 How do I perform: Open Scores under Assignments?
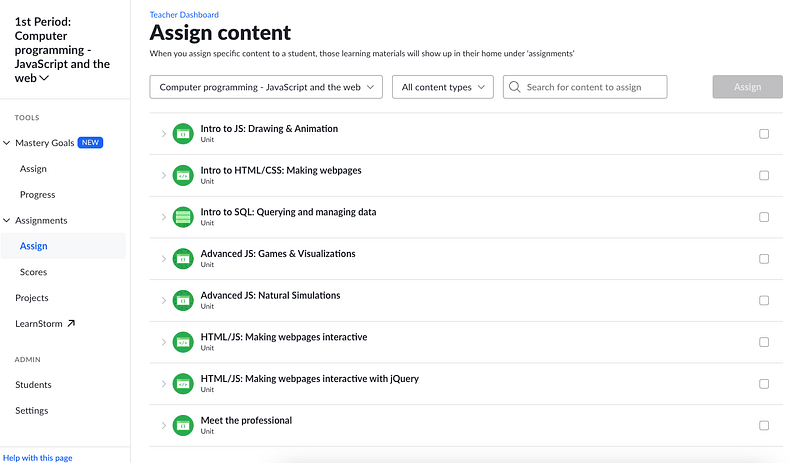(33, 272)
